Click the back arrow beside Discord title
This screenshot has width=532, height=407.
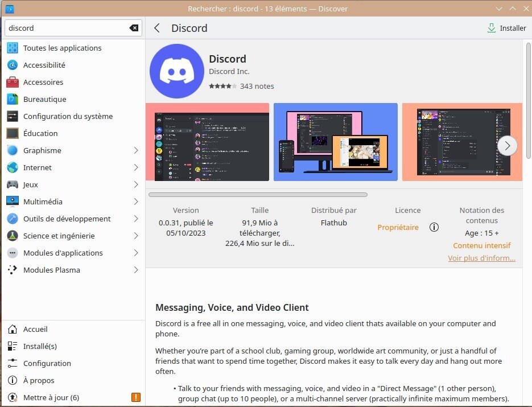click(x=158, y=28)
